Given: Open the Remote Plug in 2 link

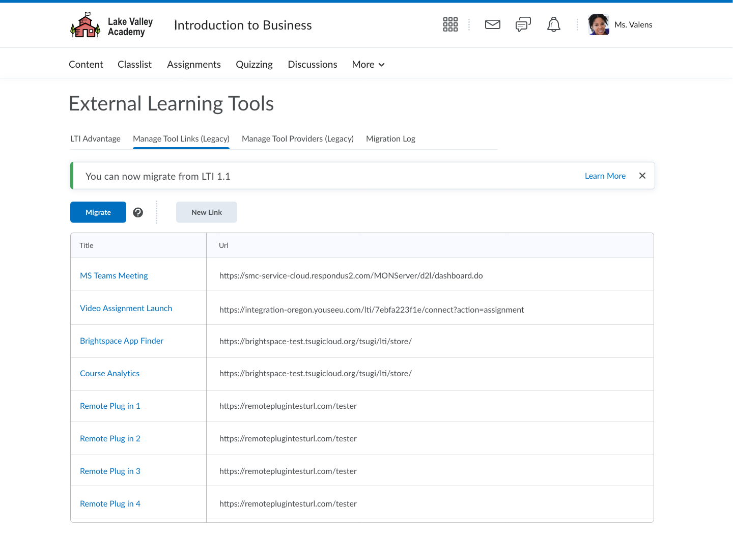Looking at the screenshot, I should (110, 438).
